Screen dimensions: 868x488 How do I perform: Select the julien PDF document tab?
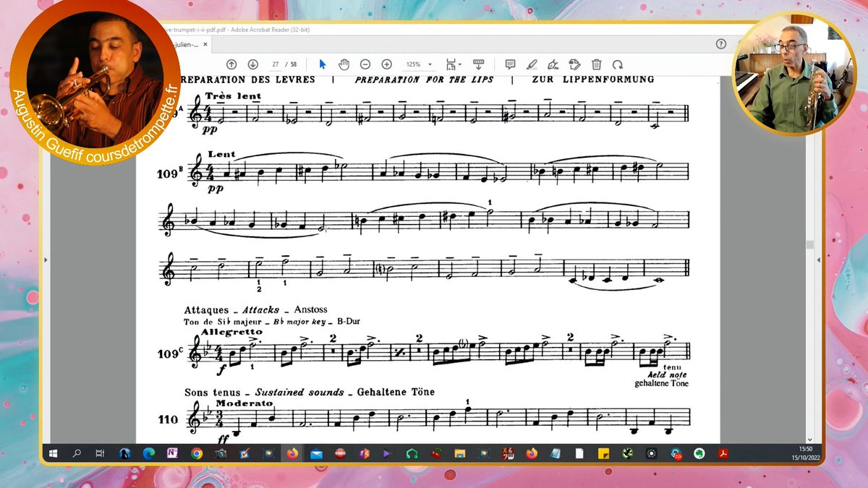coord(187,44)
